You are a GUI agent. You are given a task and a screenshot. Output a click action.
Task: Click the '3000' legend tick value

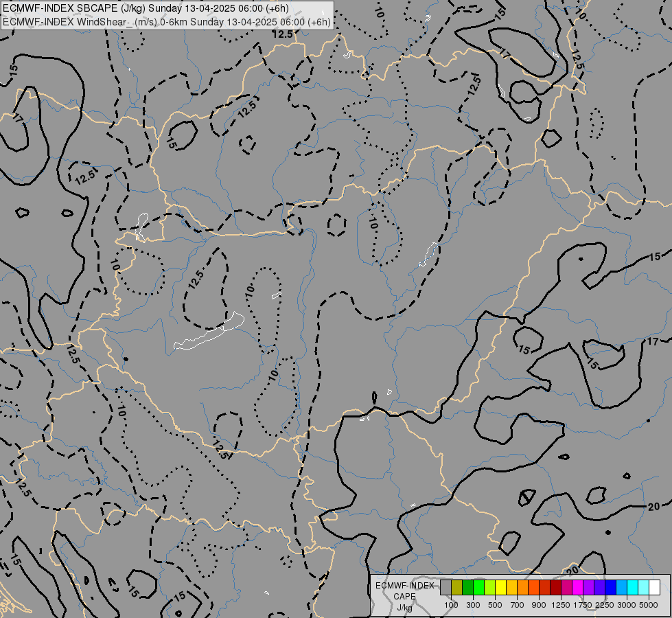[x=627, y=605]
